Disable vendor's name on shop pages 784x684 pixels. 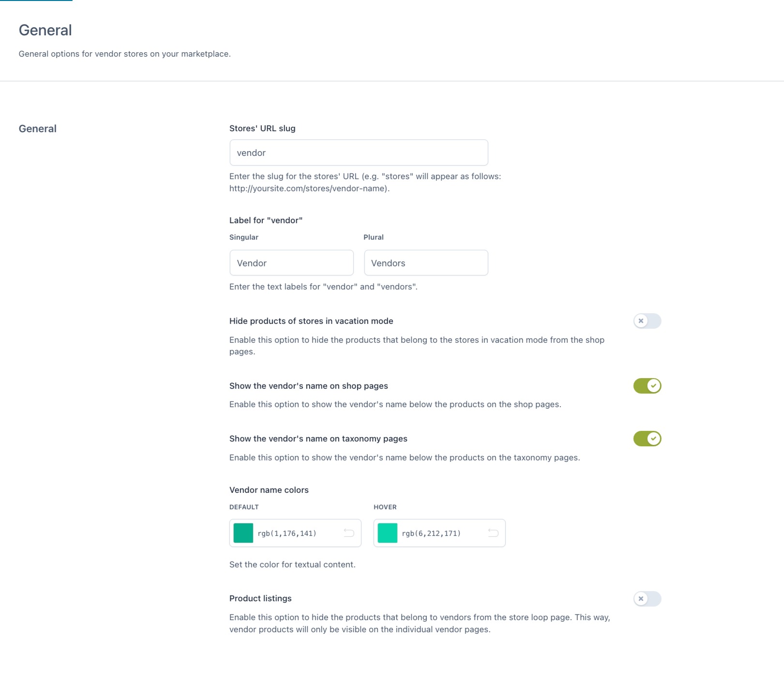(647, 386)
